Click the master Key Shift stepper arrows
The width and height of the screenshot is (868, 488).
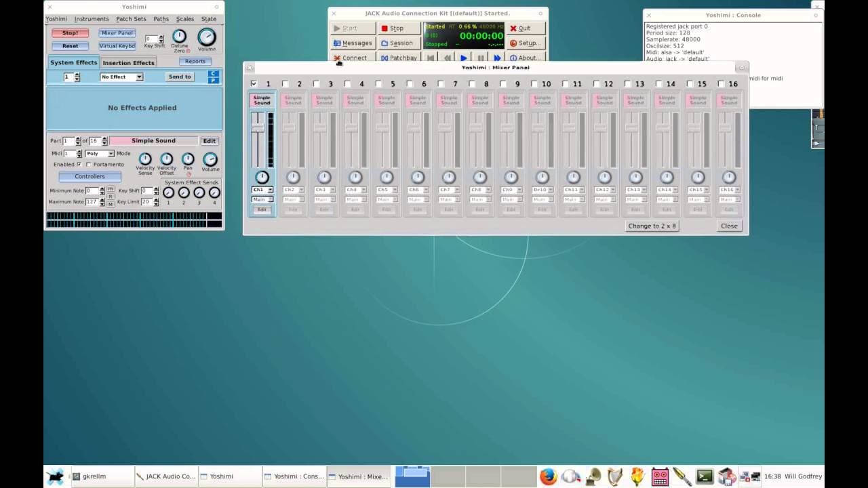pyautogui.click(x=161, y=39)
